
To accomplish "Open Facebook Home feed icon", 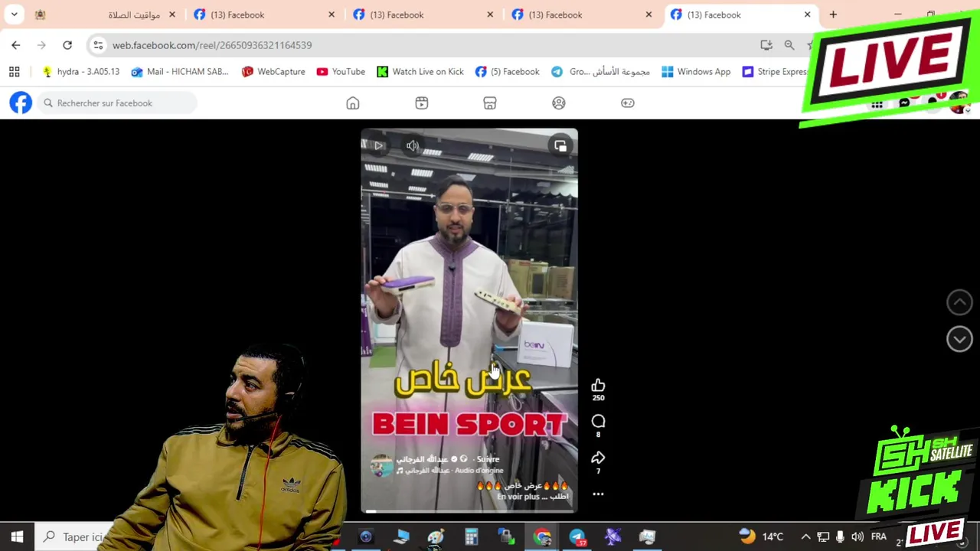I will click(353, 103).
